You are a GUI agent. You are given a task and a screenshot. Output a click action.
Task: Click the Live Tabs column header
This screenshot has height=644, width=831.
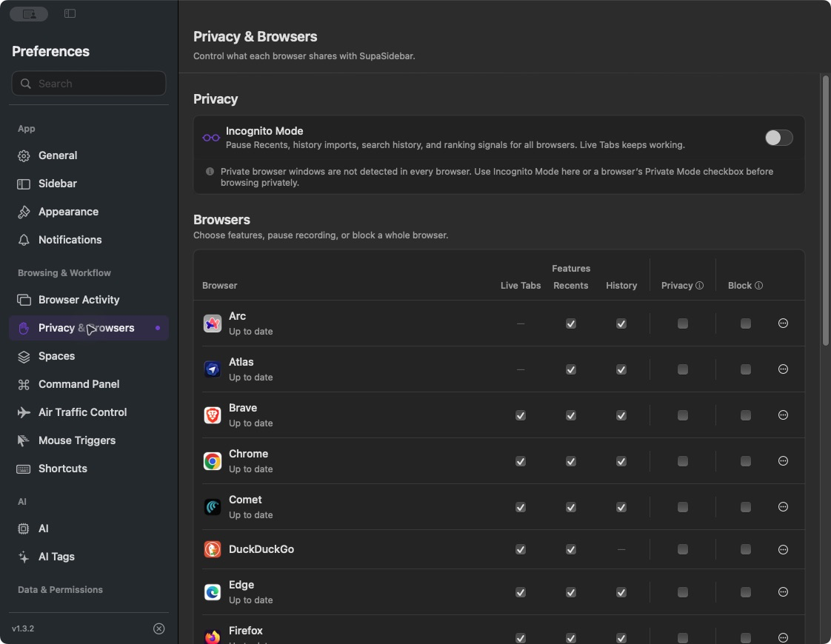click(x=521, y=286)
